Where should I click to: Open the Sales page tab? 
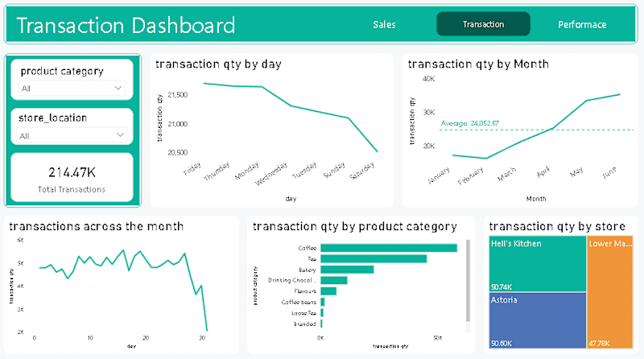click(384, 25)
